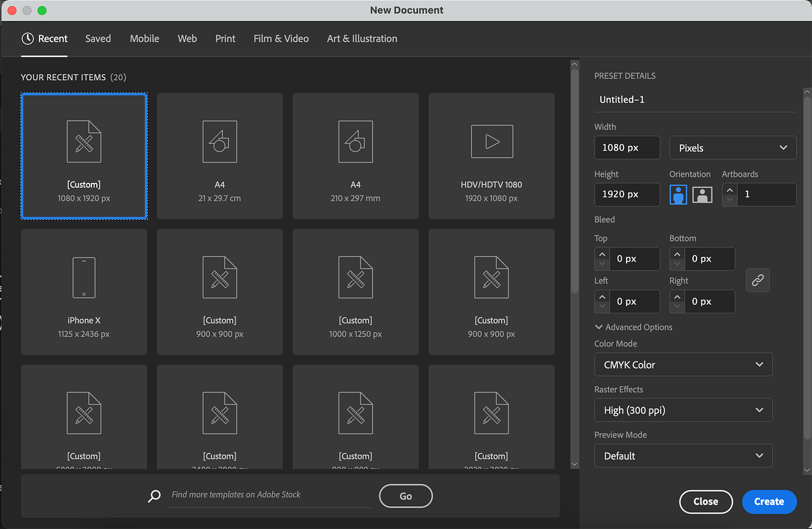The height and width of the screenshot is (529, 812).
Task: Toggle the bleed link chain icon
Action: coord(758,280)
